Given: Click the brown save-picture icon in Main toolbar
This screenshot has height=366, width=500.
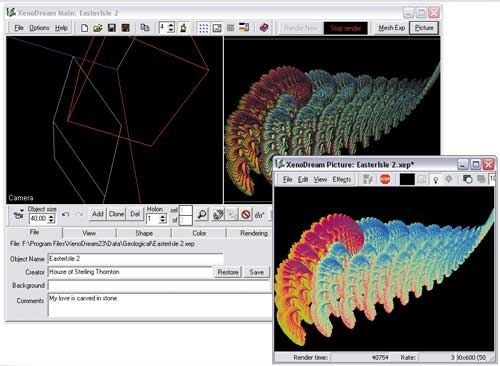Looking at the screenshot, I should pos(125,28).
